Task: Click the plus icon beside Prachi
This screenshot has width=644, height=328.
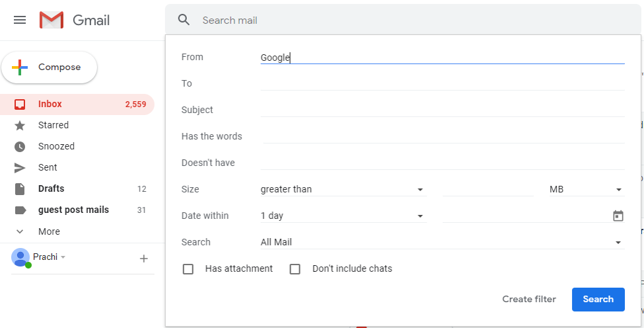Action: (144, 259)
